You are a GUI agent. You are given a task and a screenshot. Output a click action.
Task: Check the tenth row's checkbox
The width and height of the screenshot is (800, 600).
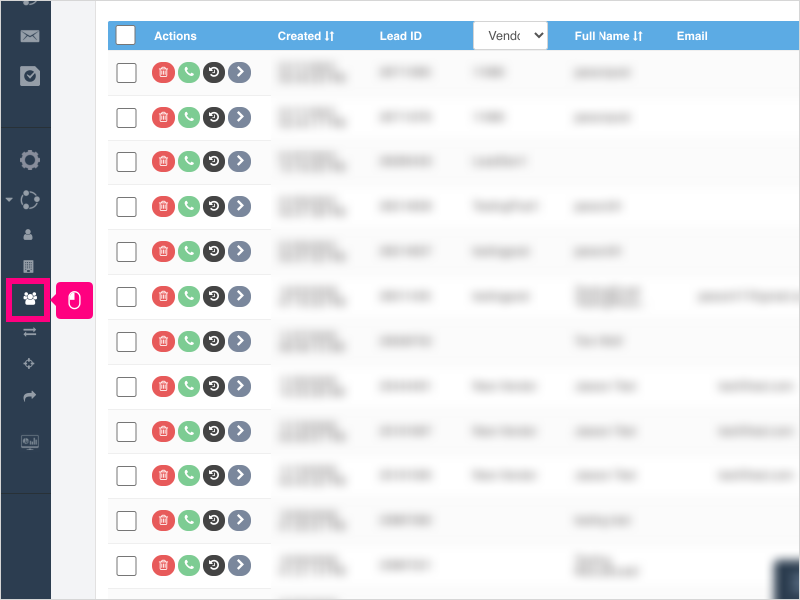(126, 476)
